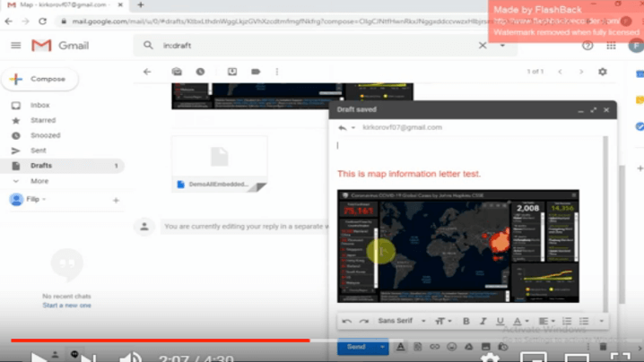Image resolution: width=644 pixels, height=362 pixels.
Task: Open the search options dropdown arrow
Action: coord(502,46)
